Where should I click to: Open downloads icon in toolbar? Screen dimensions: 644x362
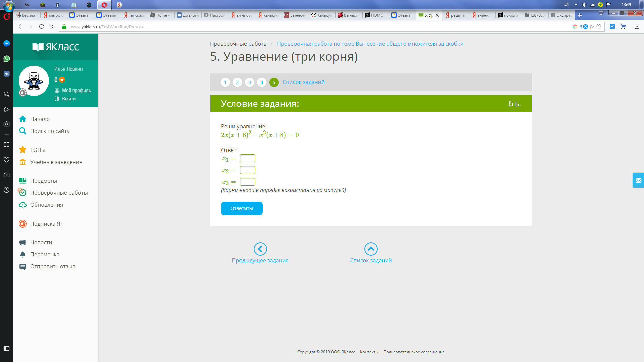tap(637, 27)
